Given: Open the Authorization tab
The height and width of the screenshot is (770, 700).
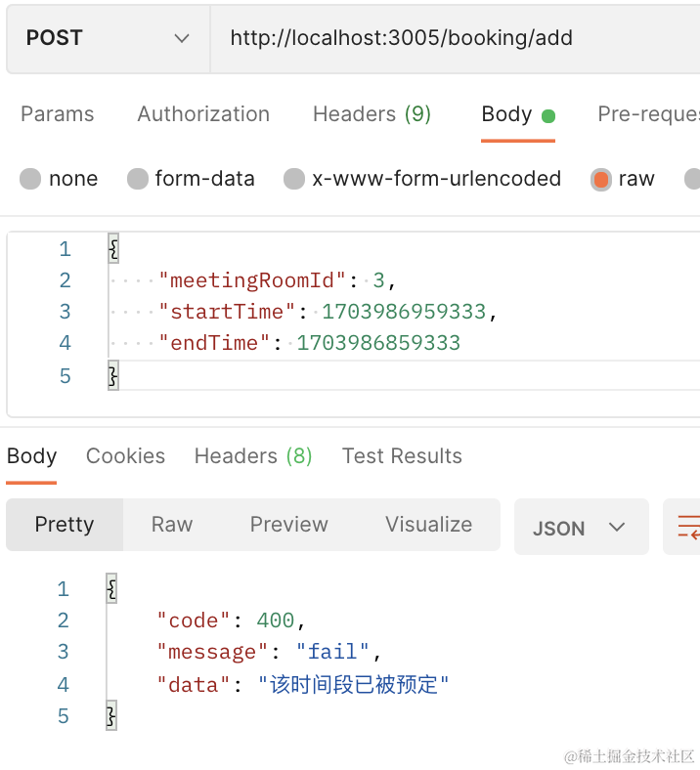Looking at the screenshot, I should (203, 114).
